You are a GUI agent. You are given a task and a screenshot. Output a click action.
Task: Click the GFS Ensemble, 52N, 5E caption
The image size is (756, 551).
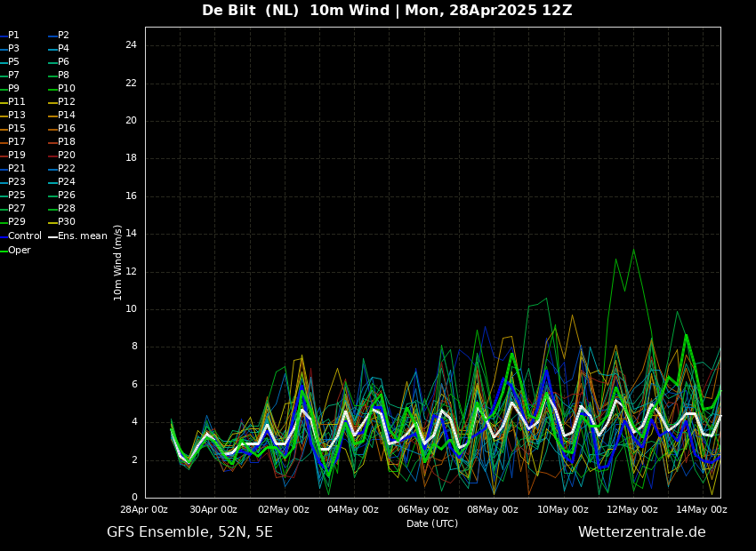pos(189,532)
